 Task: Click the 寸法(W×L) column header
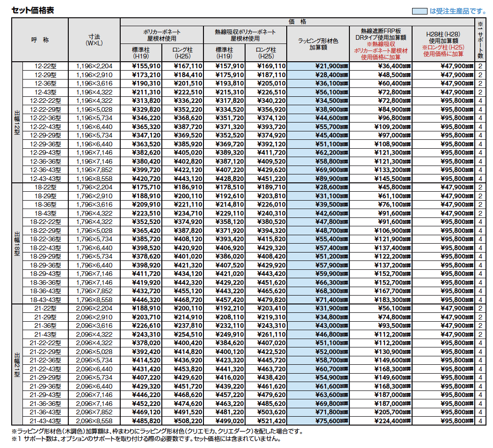[94, 40]
